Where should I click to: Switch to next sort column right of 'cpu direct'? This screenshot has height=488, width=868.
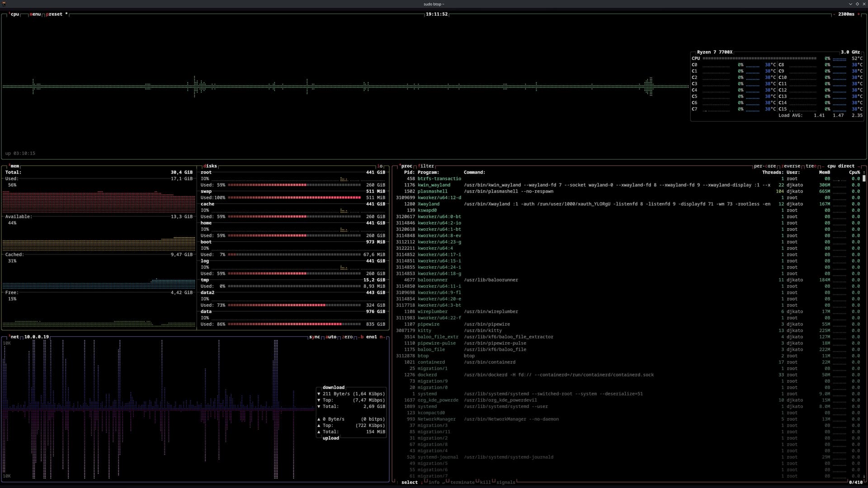click(859, 166)
